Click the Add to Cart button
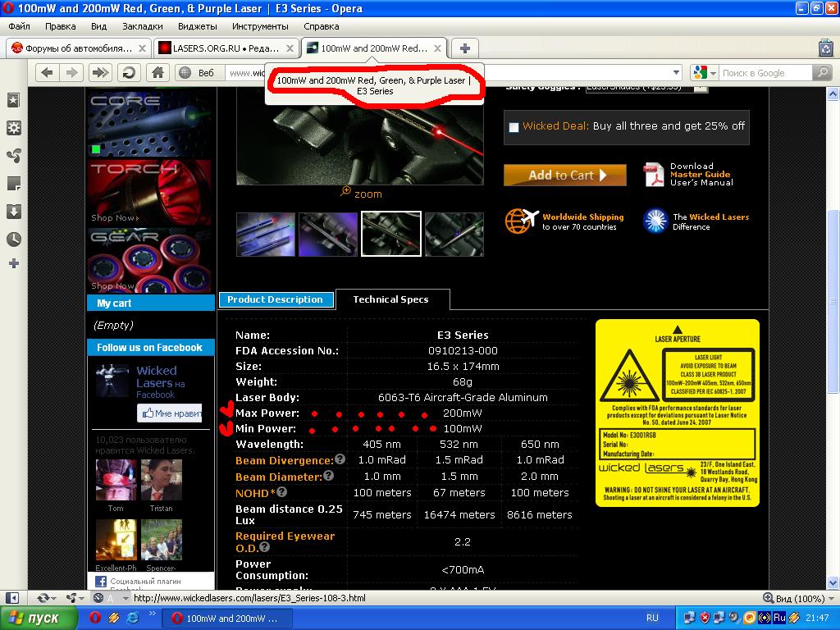The width and height of the screenshot is (840, 630). (x=565, y=176)
